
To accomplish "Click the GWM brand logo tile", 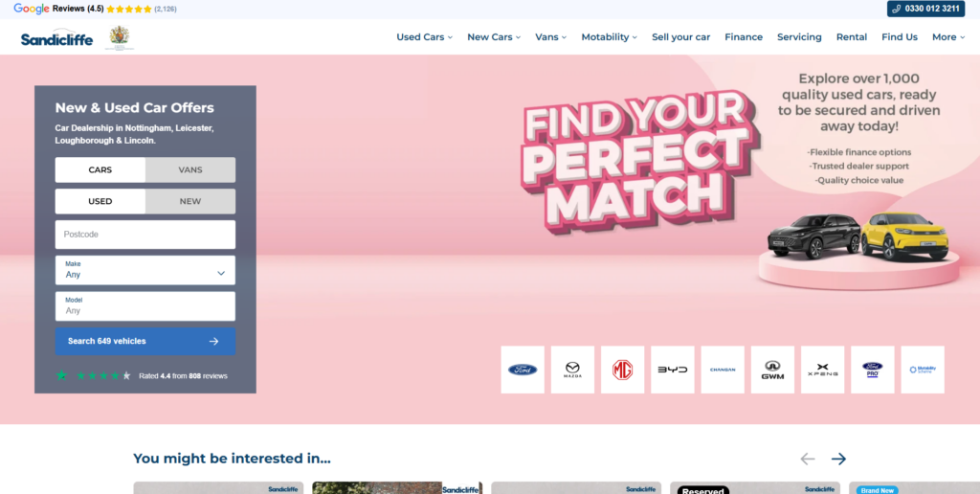I will point(772,370).
